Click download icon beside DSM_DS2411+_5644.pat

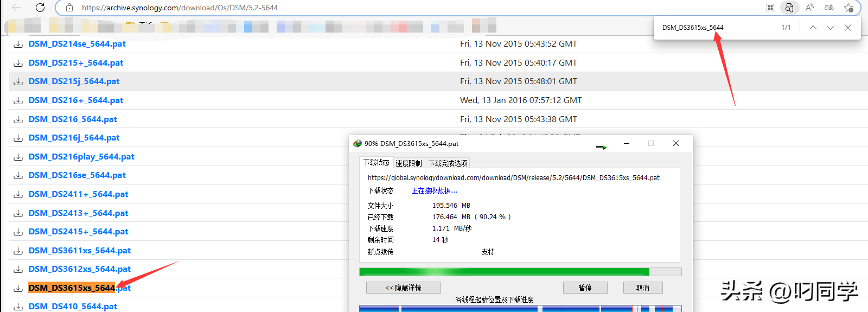pos(18,194)
